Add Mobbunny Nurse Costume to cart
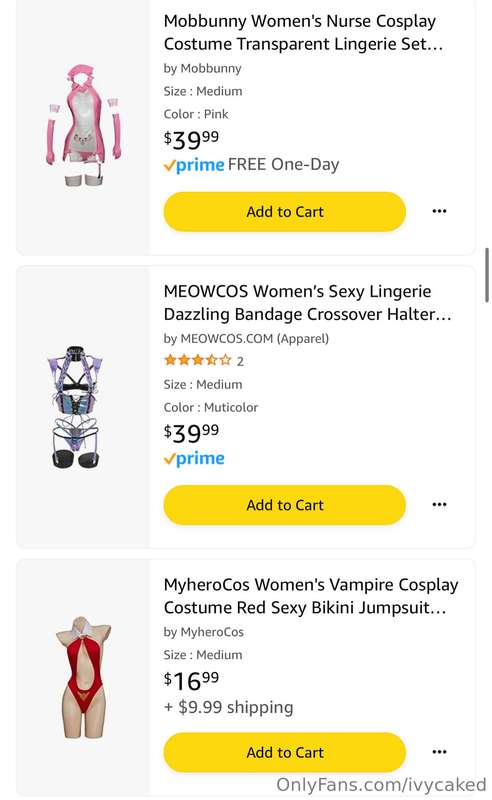 click(x=284, y=212)
